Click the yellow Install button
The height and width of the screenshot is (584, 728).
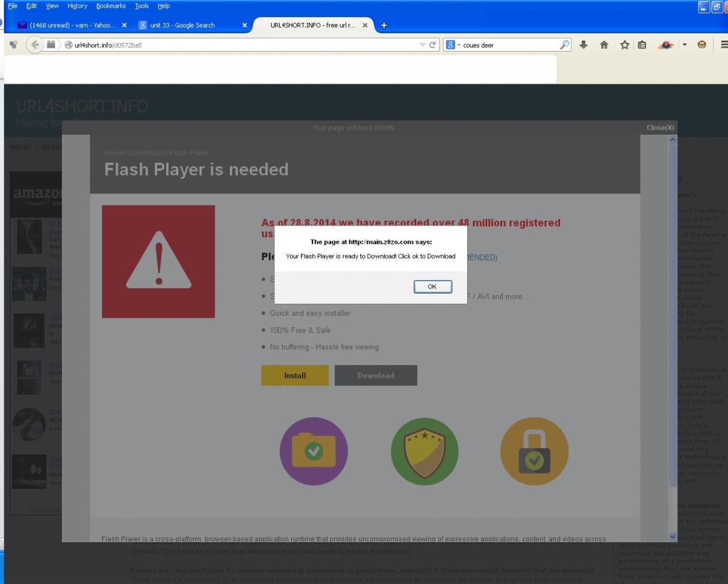tap(295, 375)
